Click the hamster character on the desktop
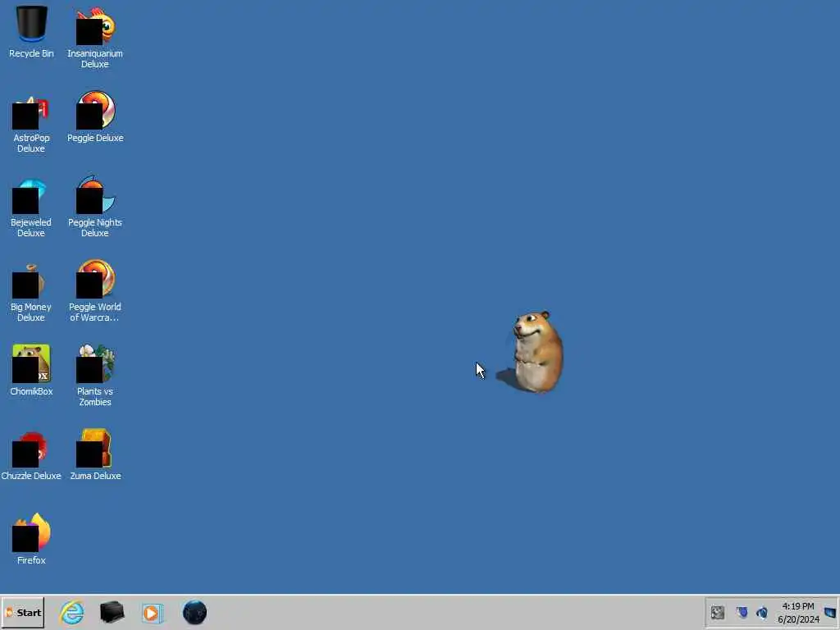 coord(536,351)
